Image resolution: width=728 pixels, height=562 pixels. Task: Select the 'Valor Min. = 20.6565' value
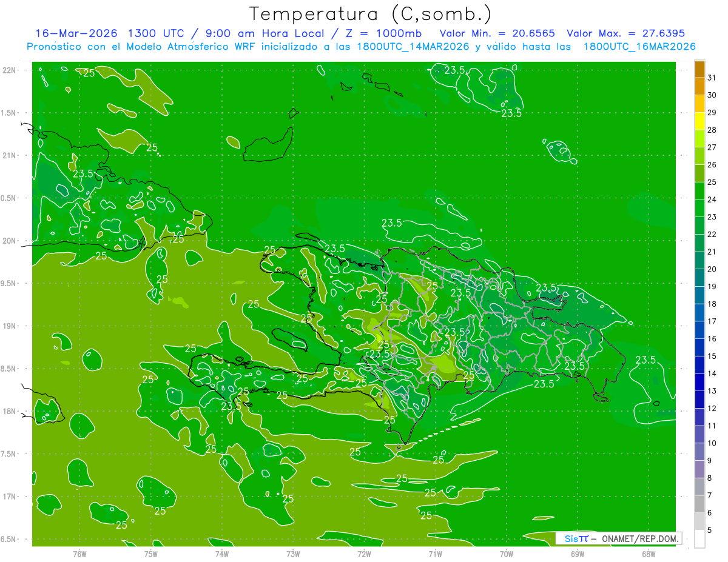pos(497,33)
